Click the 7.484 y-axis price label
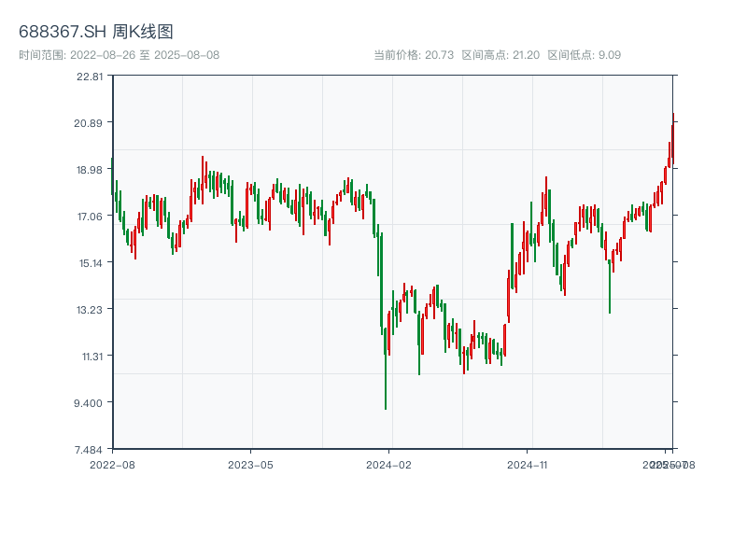This screenshot has height=560, width=747. click(x=91, y=449)
